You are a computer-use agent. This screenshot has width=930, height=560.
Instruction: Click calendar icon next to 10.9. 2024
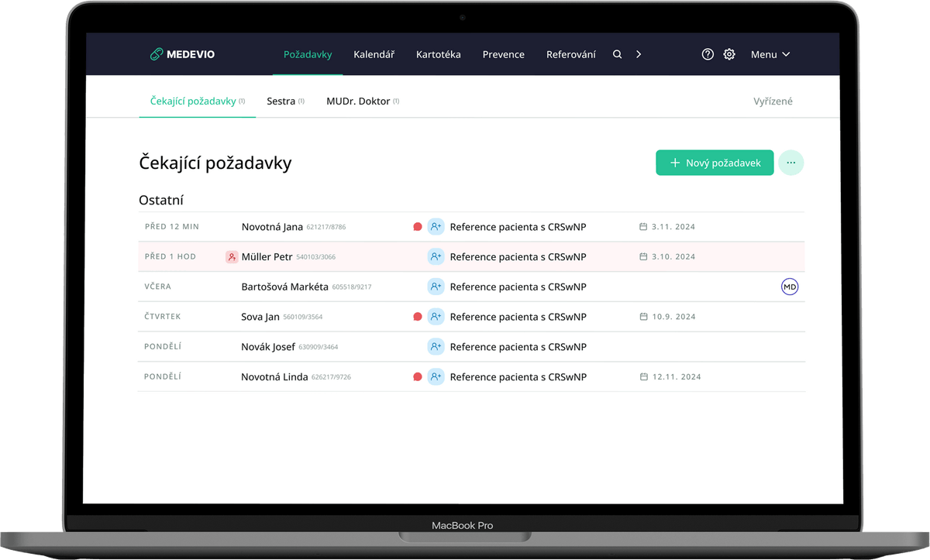[643, 317]
